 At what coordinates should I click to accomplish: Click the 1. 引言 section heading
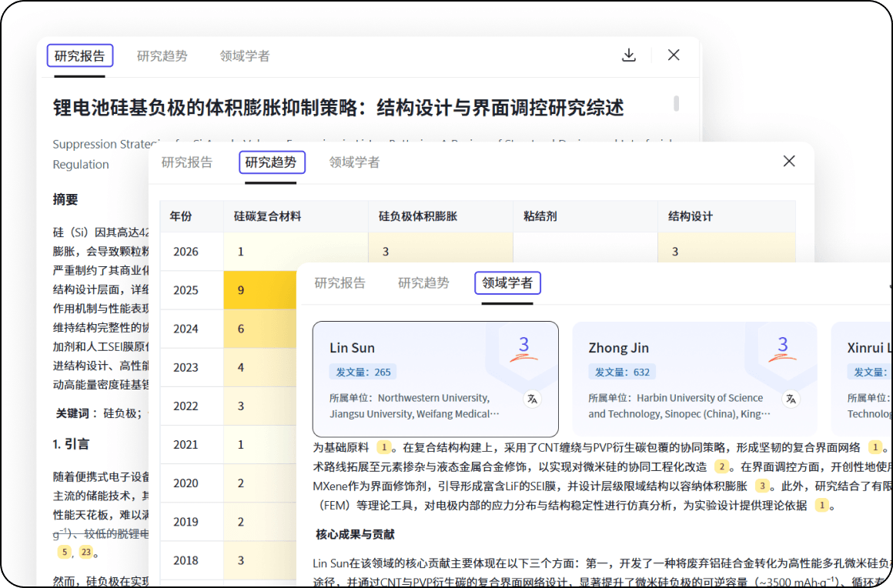[71, 444]
